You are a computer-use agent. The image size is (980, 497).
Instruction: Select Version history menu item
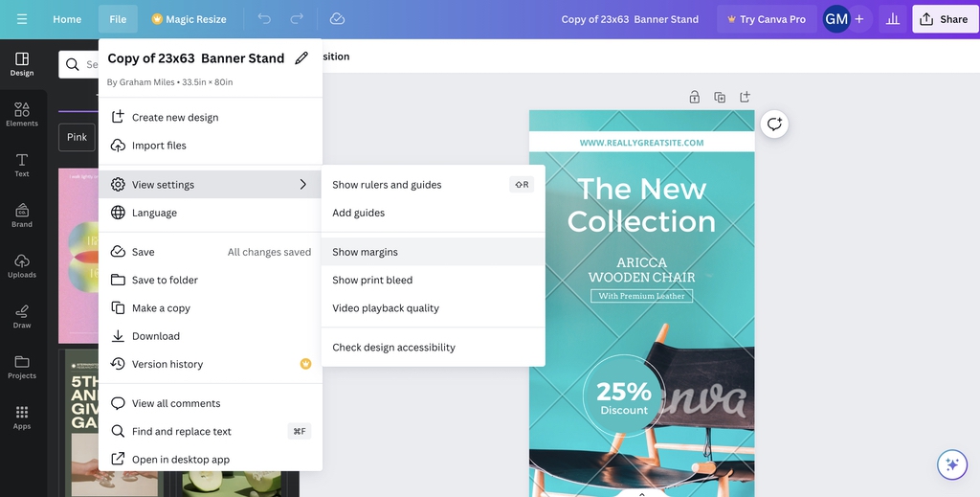[210, 364]
